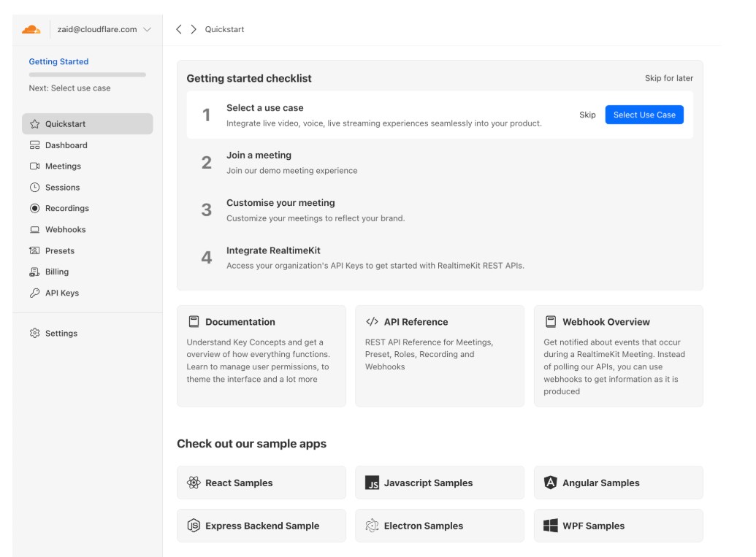Click the Getting Started progress bar
The image size is (756, 557).
coord(87,74)
